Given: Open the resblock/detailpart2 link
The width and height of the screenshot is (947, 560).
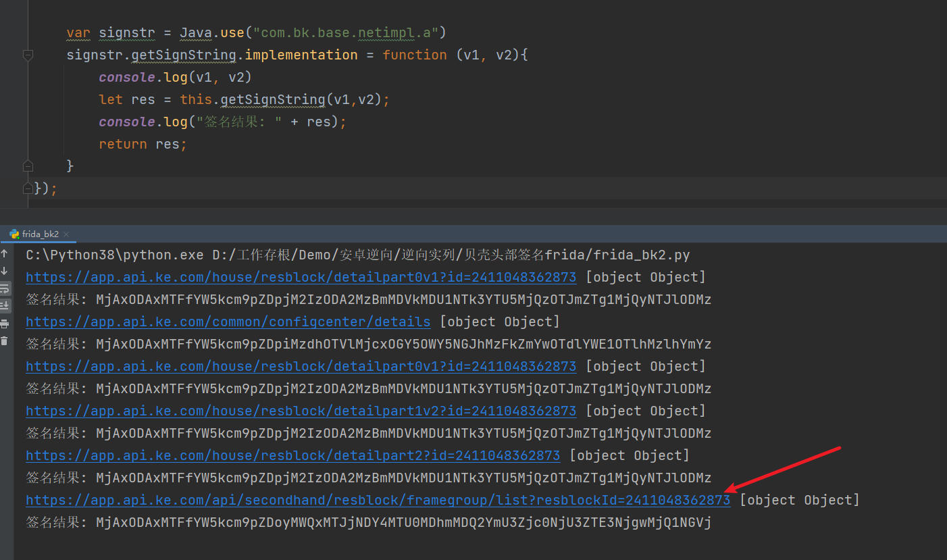Looking at the screenshot, I should point(293,455).
